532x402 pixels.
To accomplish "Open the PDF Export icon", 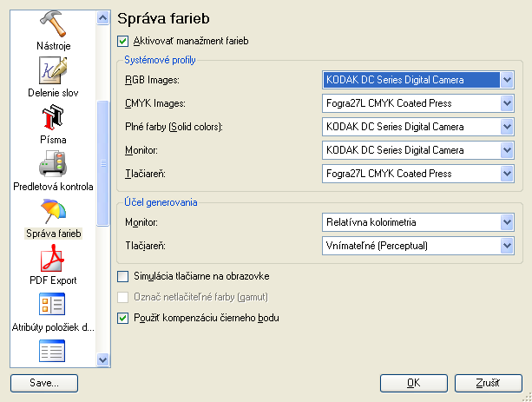I will [53, 258].
